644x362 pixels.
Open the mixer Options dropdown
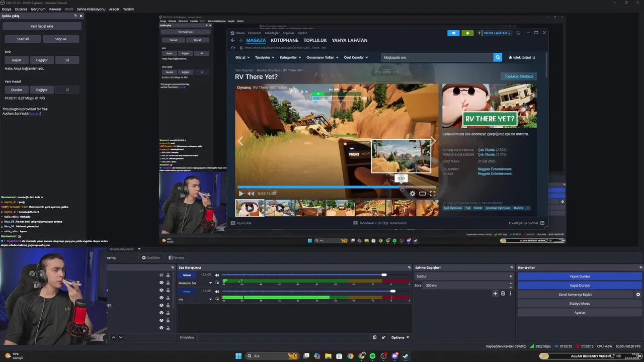click(400, 337)
